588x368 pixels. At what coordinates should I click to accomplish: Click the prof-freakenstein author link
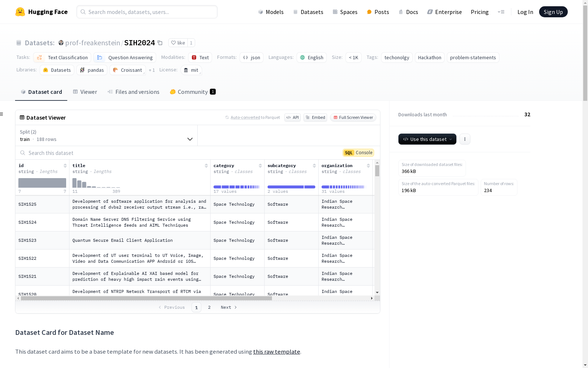pos(93,43)
